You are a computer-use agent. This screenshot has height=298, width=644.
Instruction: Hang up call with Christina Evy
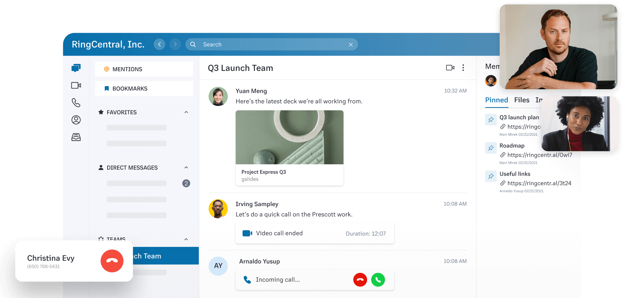[x=112, y=261]
